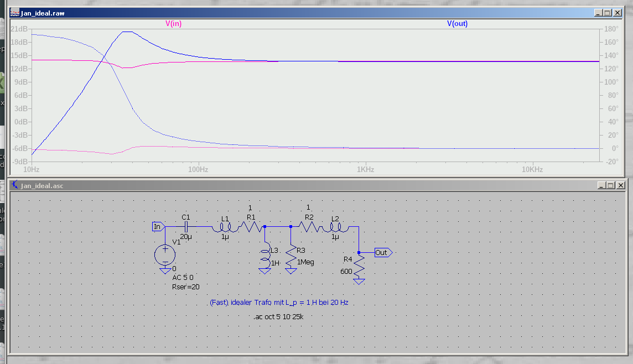Select resistor R3 symbol
Image resolution: width=633 pixels, height=364 pixels.
pos(291,256)
